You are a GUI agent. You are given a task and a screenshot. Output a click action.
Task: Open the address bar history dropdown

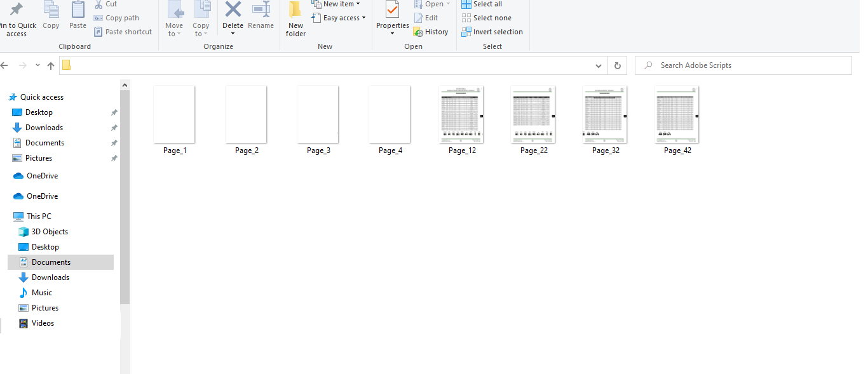598,65
